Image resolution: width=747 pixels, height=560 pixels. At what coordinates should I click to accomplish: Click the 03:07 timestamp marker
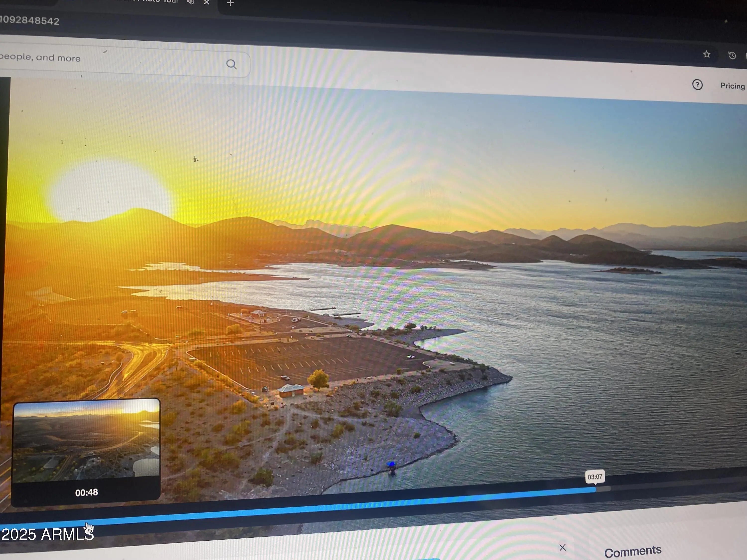(595, 477)
